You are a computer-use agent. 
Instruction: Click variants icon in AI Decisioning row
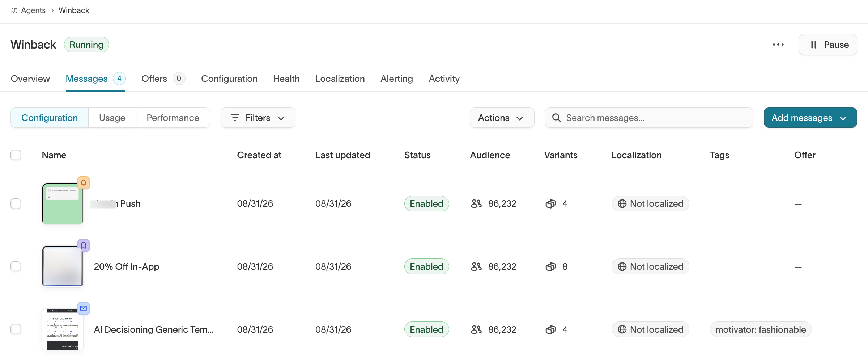coord(551,330)
